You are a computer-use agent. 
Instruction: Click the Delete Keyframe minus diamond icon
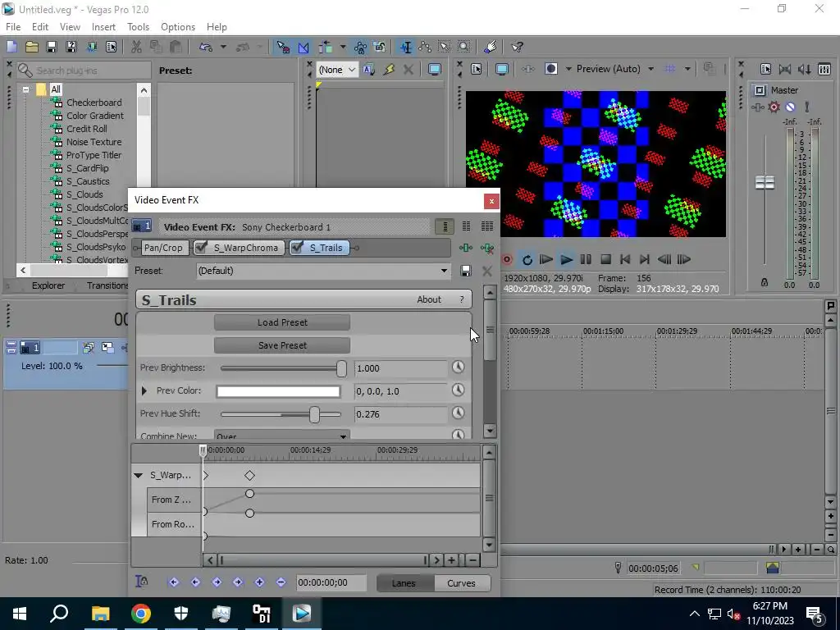[281, 582]
